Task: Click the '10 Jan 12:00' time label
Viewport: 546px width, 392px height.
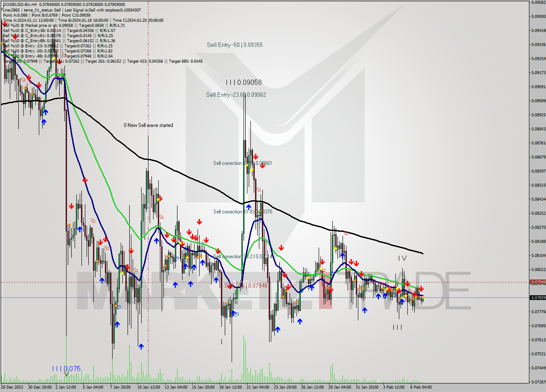Action: pos(148,387)
